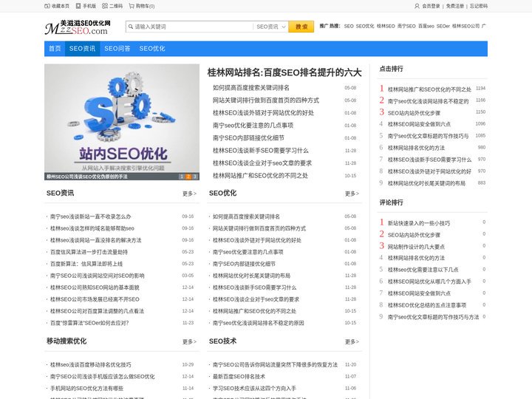Expand 更多 in the SEO技术 section

coord(352,341)
